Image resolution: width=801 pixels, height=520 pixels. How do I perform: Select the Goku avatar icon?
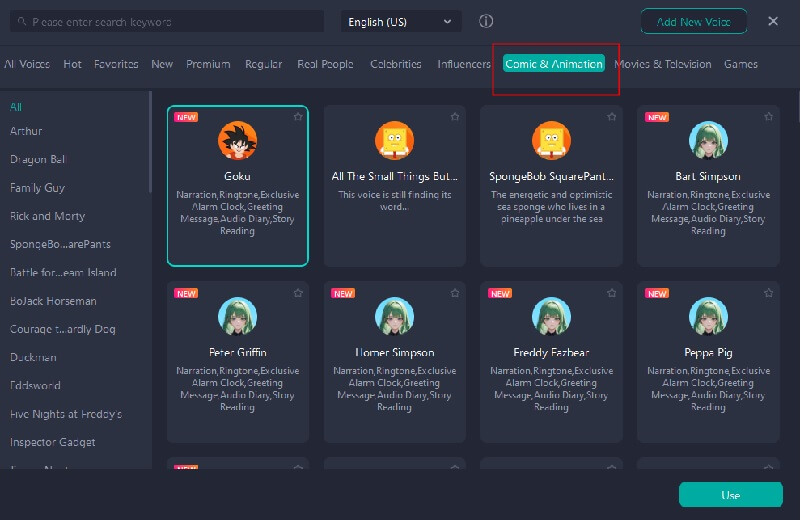coord(238,141)
